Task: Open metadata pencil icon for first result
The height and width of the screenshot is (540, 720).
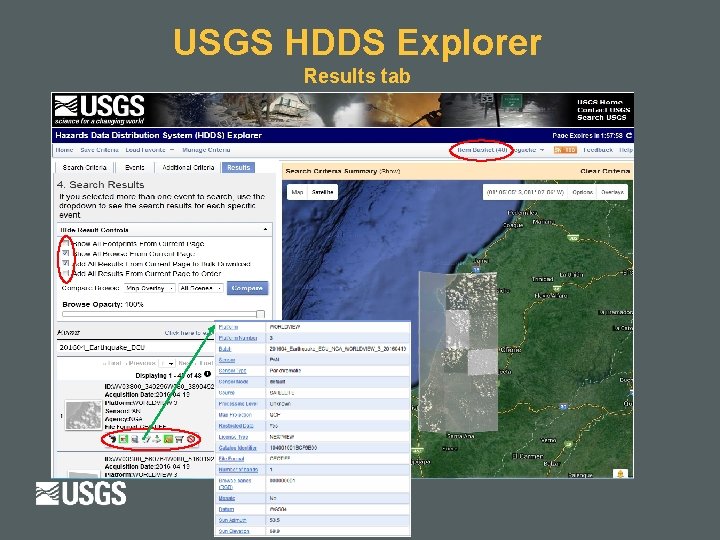Action: click(146, 439)
